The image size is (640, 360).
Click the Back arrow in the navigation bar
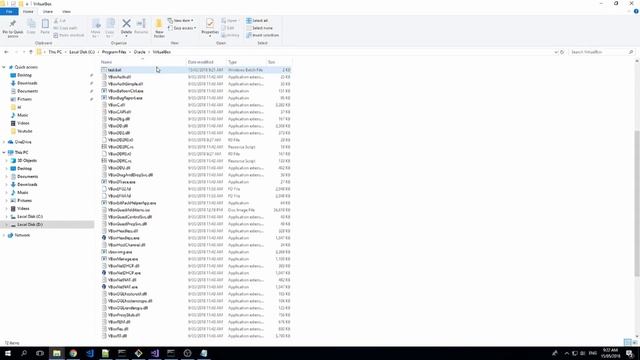click(6, 52)
